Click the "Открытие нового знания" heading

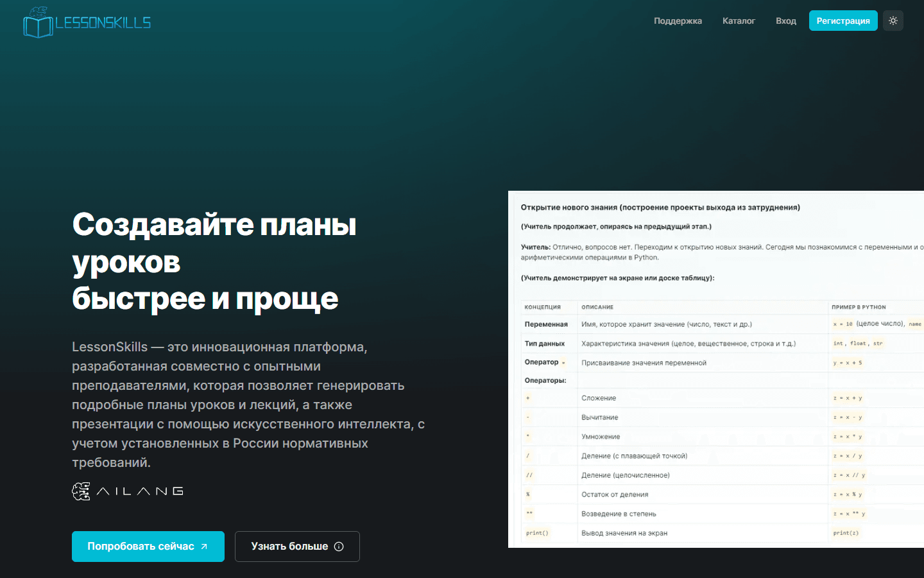[660, 207]
